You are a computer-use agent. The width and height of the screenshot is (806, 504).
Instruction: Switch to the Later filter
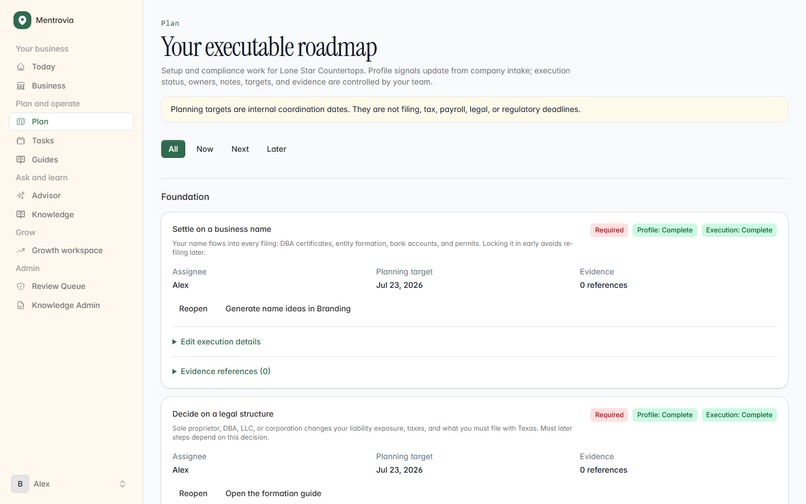tap(277, 149)
